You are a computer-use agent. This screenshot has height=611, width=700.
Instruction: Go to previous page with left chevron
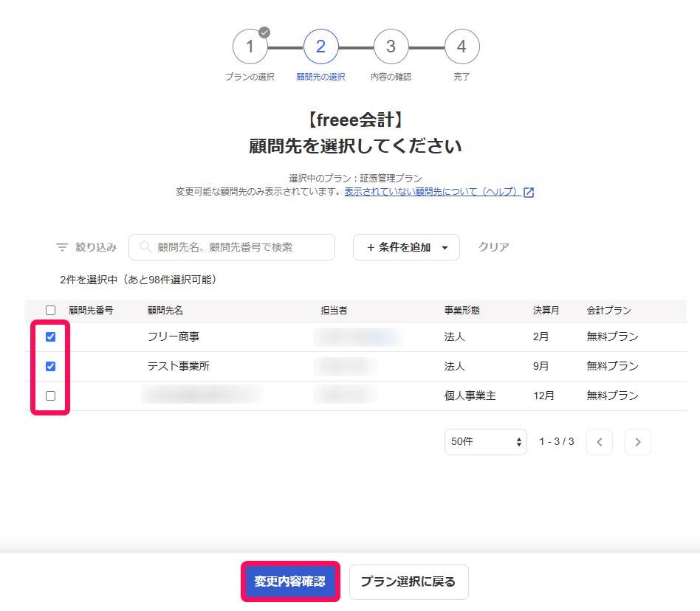(599, 442)
